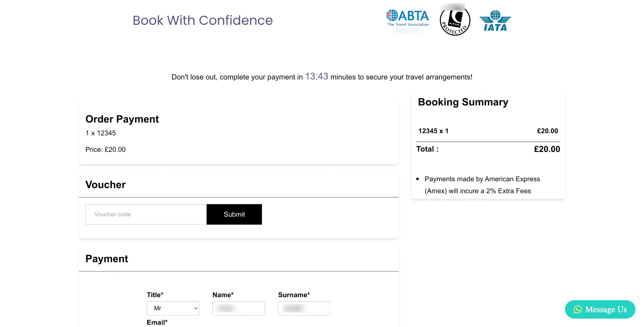Click the Voucher code input field

click(x=146, y=214)
